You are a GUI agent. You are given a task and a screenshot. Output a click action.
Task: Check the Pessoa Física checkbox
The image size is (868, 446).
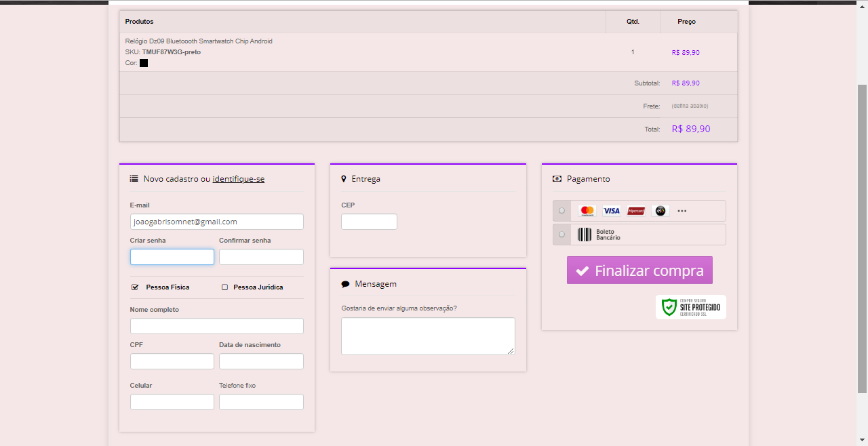click(135, 287)
